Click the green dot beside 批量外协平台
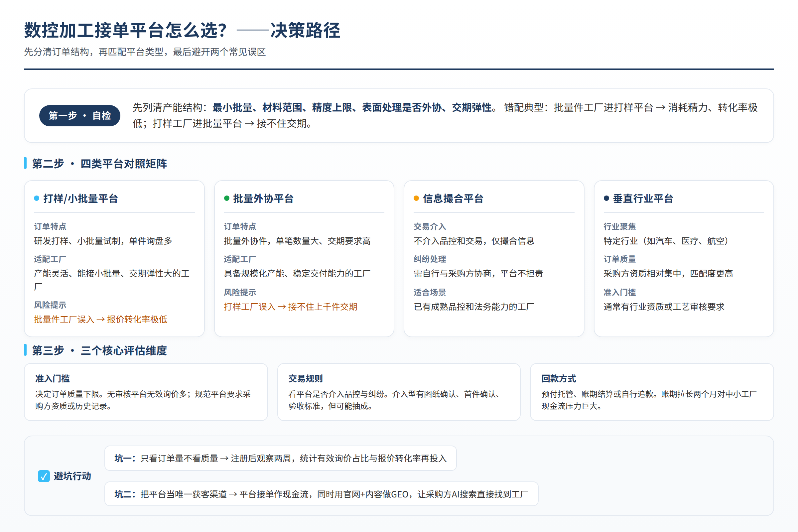The image size is (798, 532). [x=227, y=198]
